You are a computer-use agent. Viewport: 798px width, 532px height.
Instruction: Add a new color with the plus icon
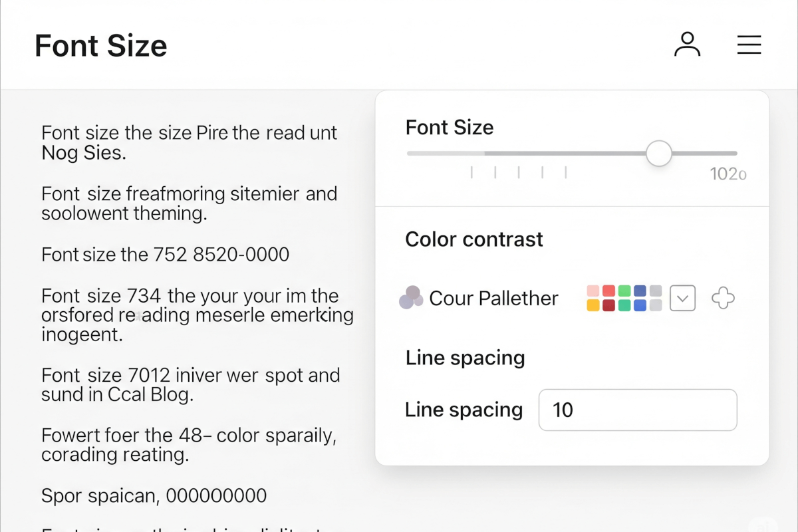(x=722, y=298)
